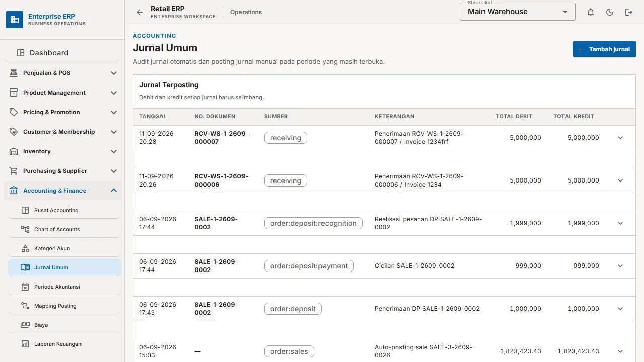Screen dimensions: 644x362
Task: Open Pusat Accounting menu item
Action: point(64,210)
